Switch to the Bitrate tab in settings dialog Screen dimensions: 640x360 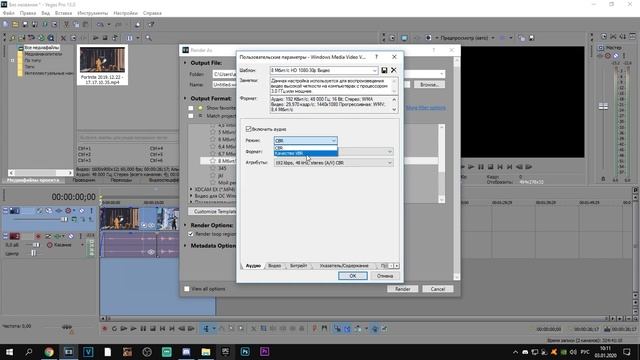pyautogui.click(x=298, y=266)
